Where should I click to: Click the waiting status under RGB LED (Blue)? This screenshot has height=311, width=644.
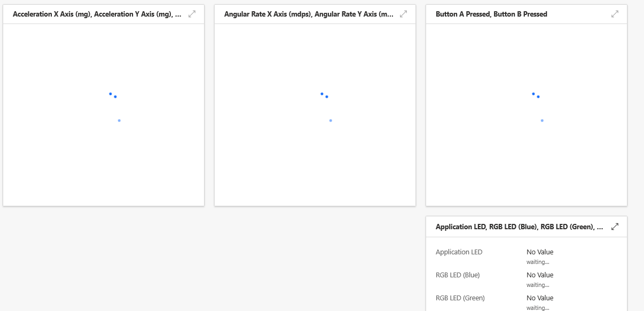pos(538,285)
